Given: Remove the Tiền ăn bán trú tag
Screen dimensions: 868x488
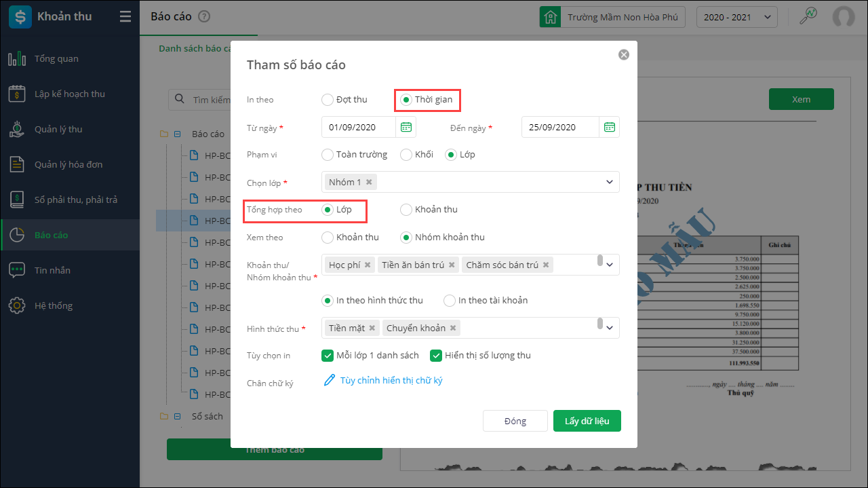Looking at the screenshot, I should coord(452,265).
